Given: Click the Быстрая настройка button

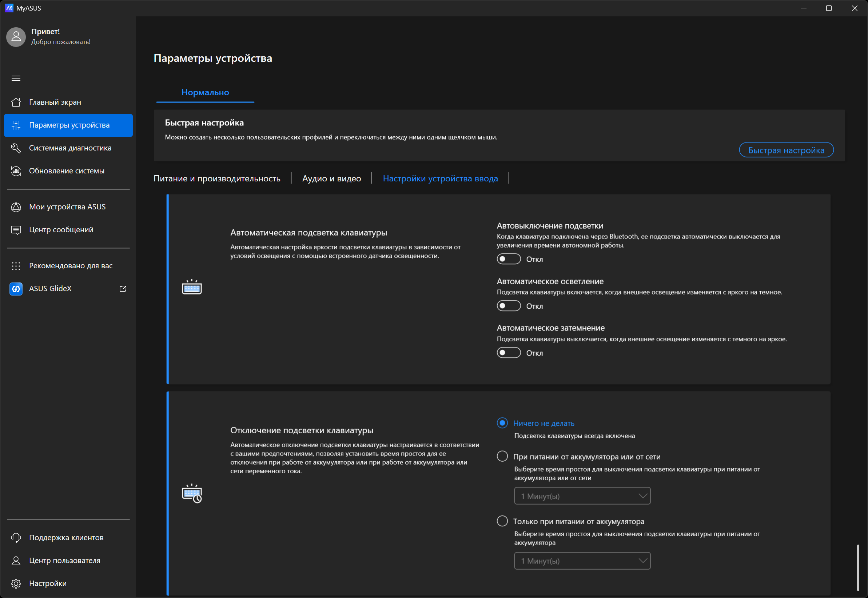Looking at the screenshot, I should (x=786, y=150).
